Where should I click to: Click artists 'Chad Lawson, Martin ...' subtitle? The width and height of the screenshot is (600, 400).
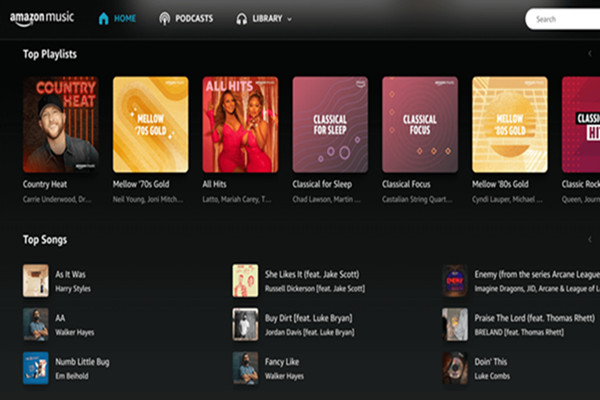pos(326,199)
